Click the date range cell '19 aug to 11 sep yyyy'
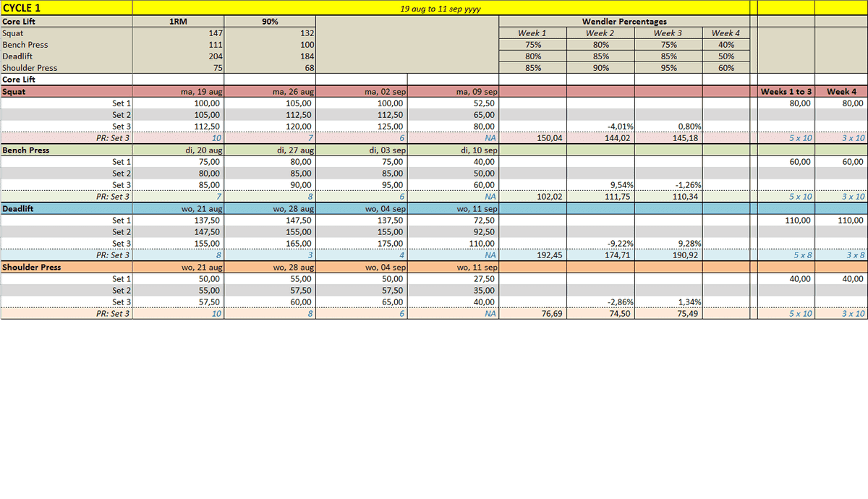The width and height of the screenshot is (868, 499). [440, 9]
